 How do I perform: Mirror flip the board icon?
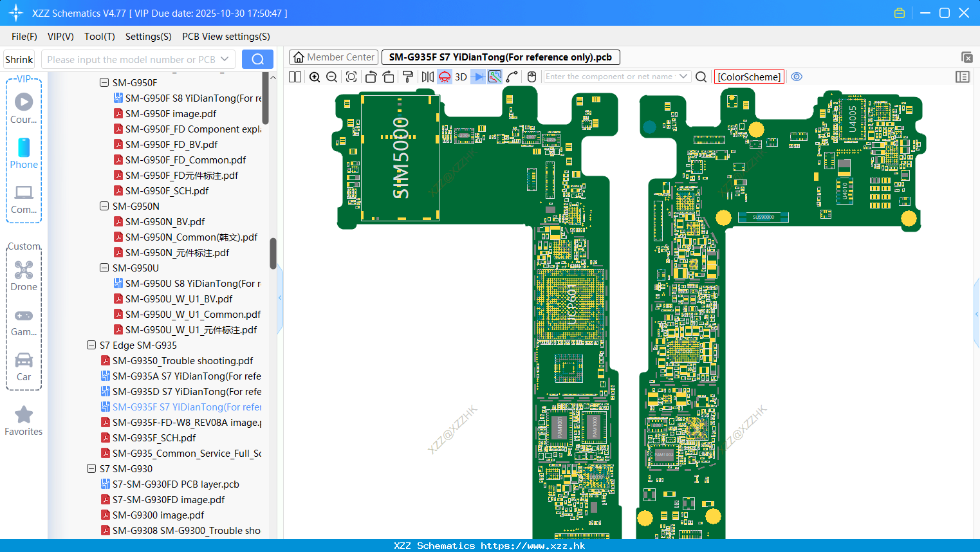(x=427, y=77)
